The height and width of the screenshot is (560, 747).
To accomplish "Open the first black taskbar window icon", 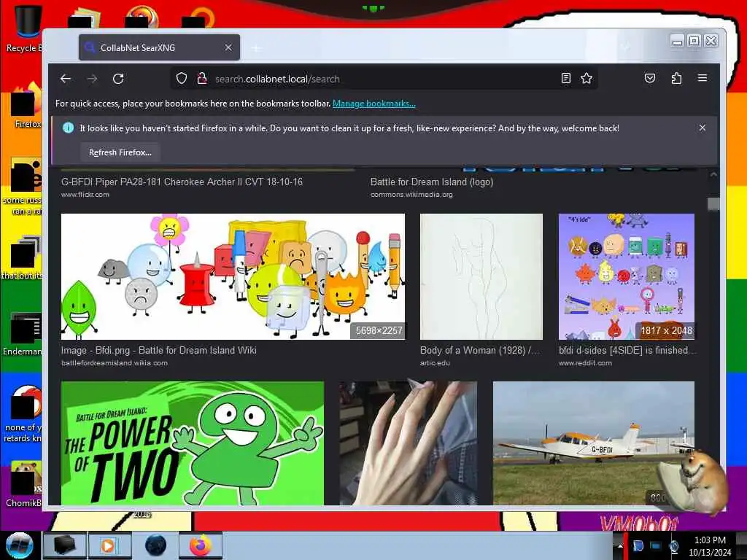I will 64,545.
